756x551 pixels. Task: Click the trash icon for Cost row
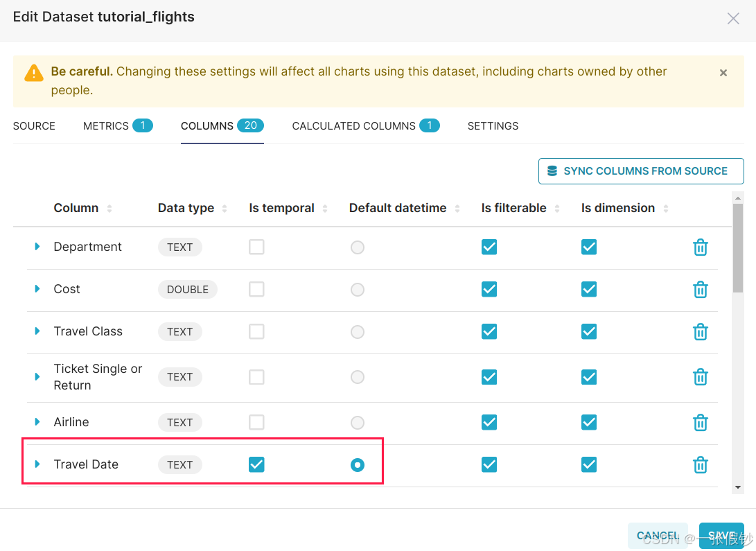point(701,290)
